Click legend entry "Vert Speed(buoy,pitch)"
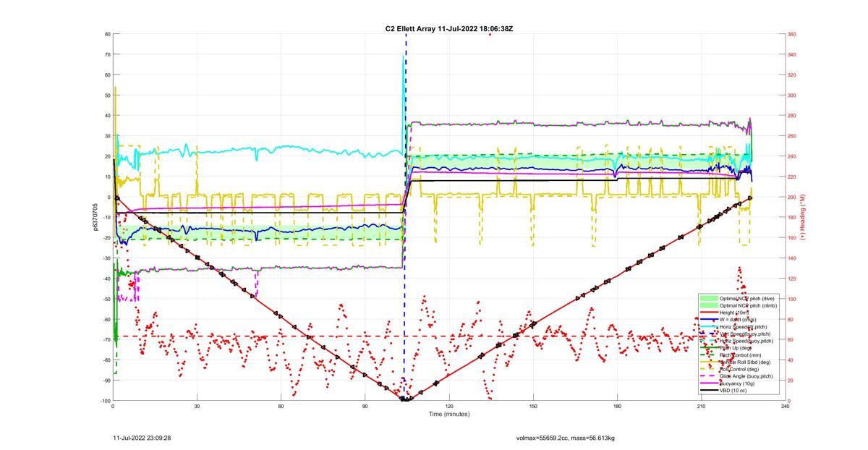This screenshot has height=450, width=868. tap(745, 334)
